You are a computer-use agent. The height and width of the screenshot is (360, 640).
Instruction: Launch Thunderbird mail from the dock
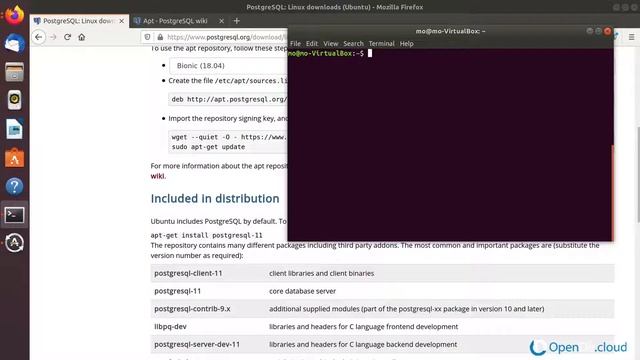point(14,43)
